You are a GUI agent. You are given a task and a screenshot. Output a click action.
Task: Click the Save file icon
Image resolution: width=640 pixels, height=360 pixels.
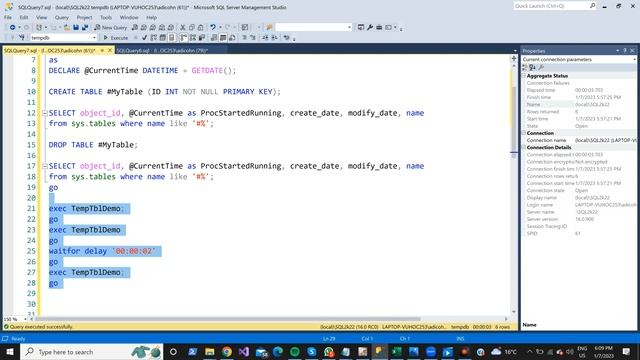76,27
